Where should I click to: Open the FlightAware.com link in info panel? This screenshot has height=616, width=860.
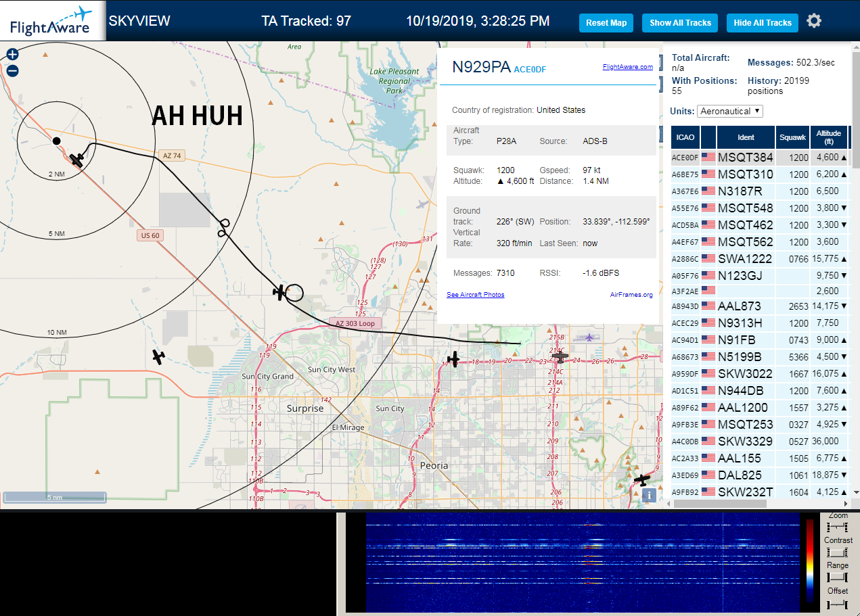(x=627, y=67)
